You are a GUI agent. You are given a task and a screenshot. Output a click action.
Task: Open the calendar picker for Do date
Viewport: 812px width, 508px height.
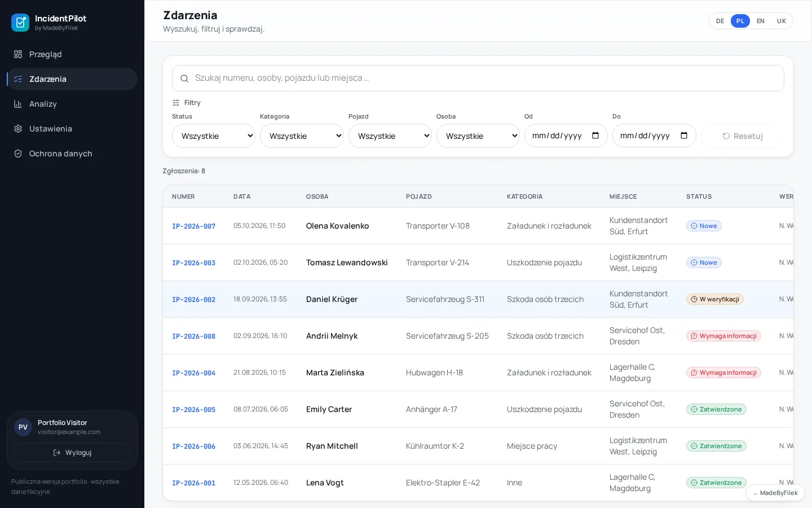tap(684, 135)
